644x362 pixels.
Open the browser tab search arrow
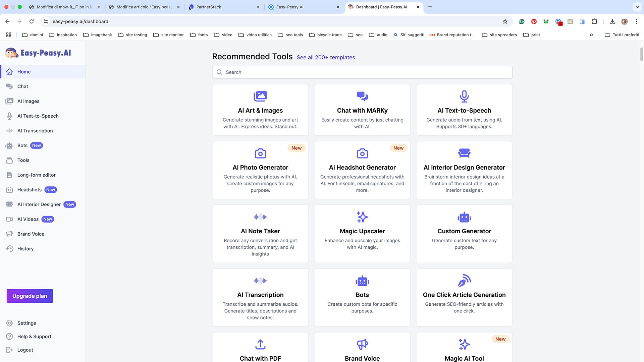(x=637, y=7)
